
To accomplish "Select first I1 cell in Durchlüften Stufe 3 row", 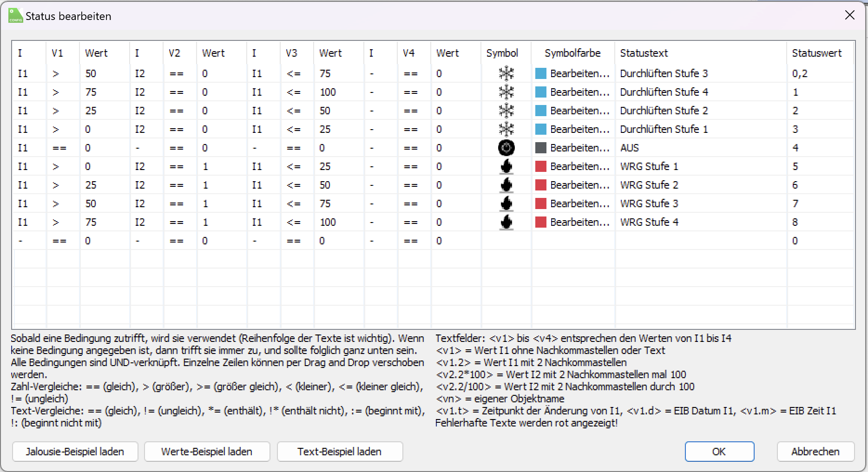I will pyautogui.click(x=29, y=73).
